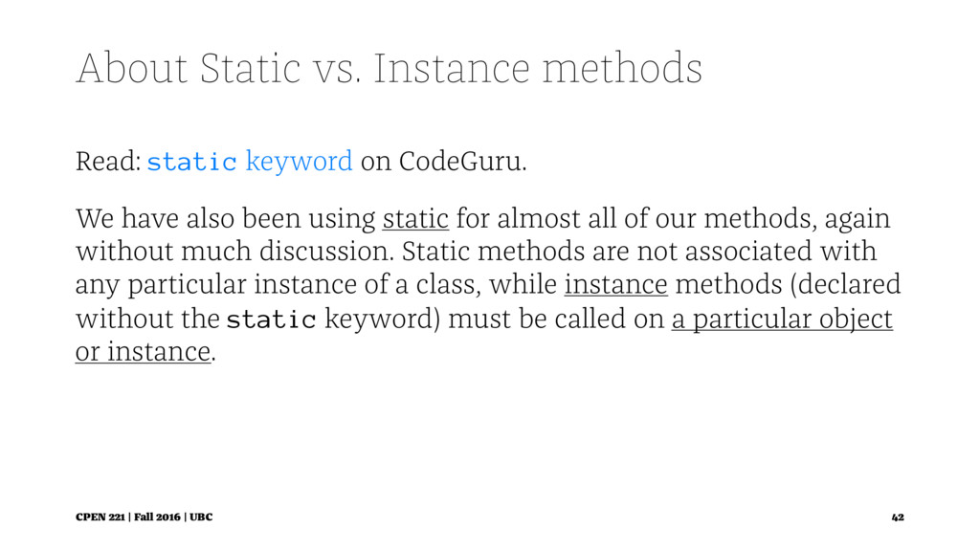Image resolution: width=980 pixels, height=551 pixels.
Task: Click the word "CodeGuru" in first line
Action: pos(460,161)
